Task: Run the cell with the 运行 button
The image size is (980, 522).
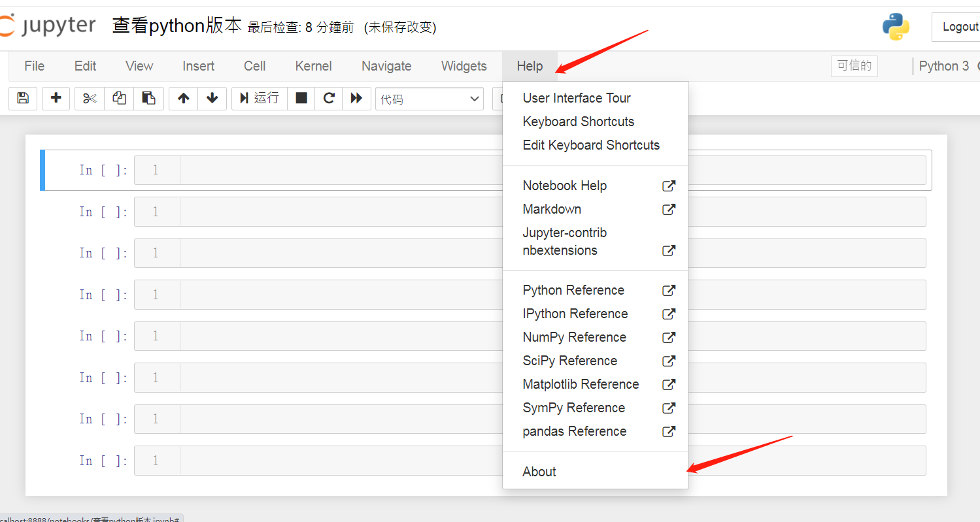Action: point(260,98)
